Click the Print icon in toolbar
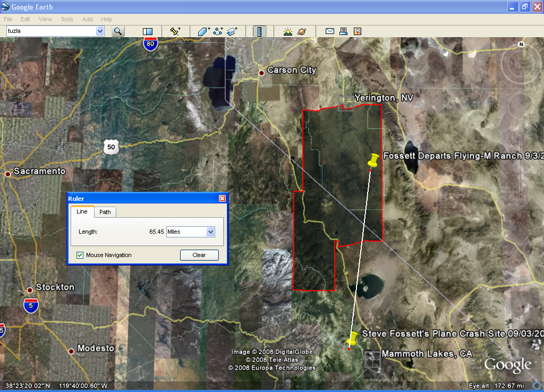Screen dimensions: 544x392 (343, 31)
